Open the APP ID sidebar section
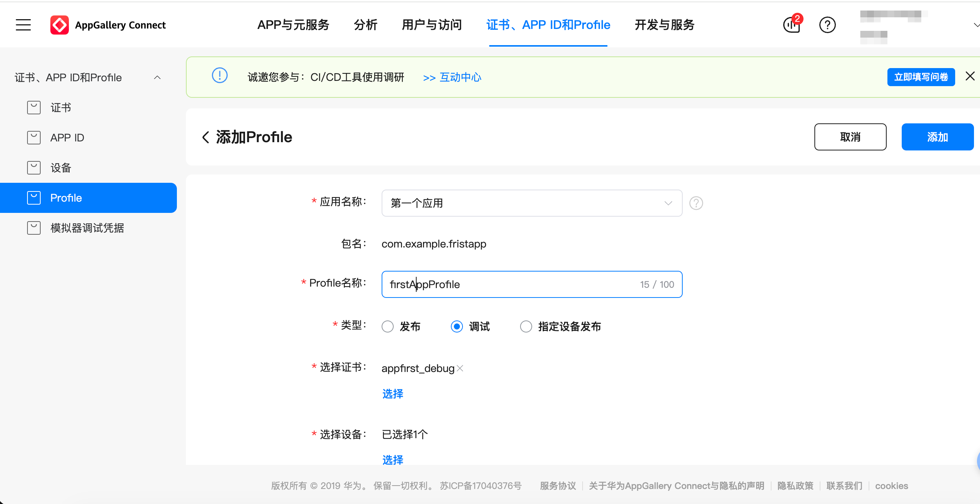Screen dimensions: 980x504 coord(67,137)
